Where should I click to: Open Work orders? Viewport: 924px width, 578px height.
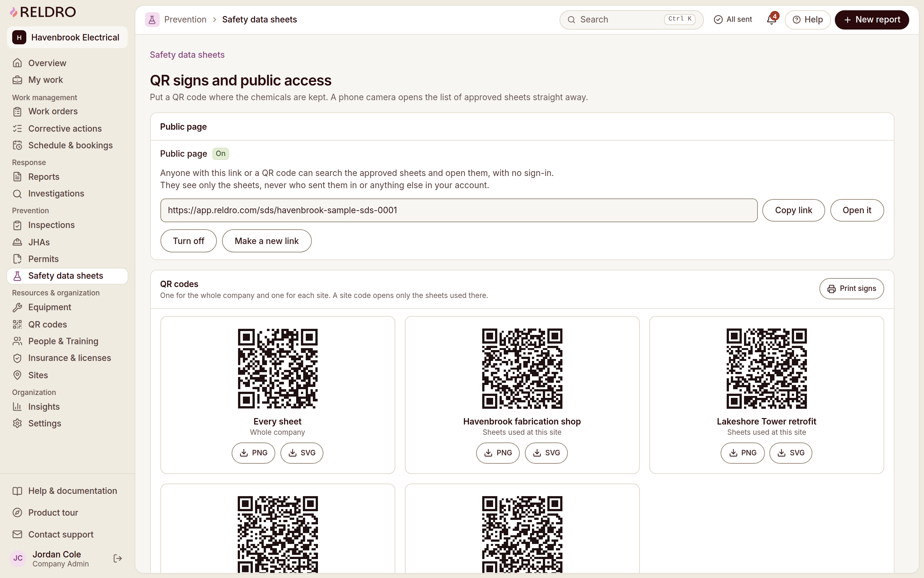(67, 111)
